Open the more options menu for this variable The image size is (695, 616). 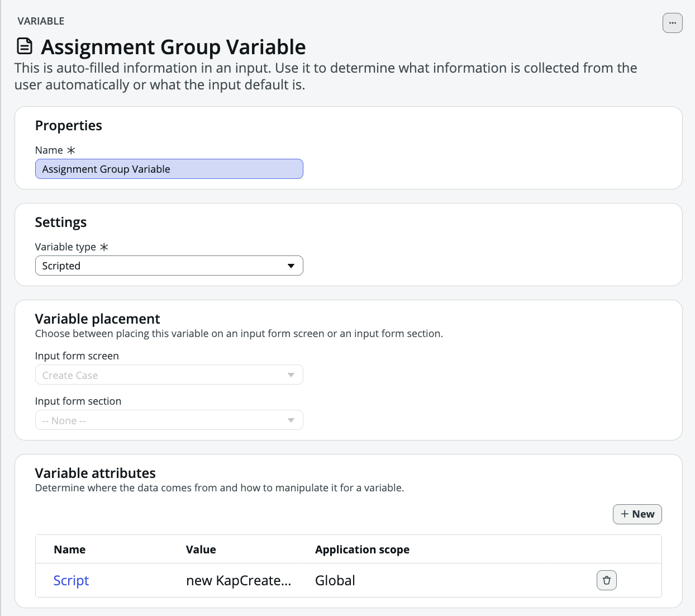click(672, 23)
